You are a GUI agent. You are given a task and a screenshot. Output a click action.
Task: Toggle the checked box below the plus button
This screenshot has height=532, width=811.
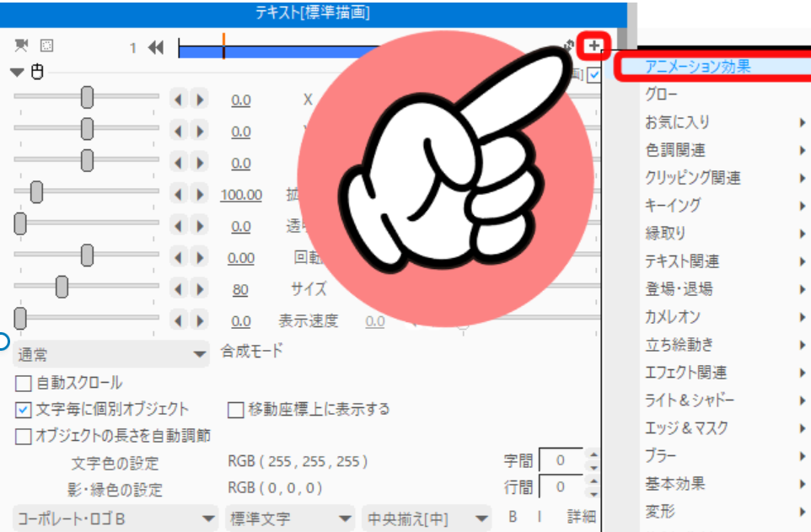pos(593,75)
